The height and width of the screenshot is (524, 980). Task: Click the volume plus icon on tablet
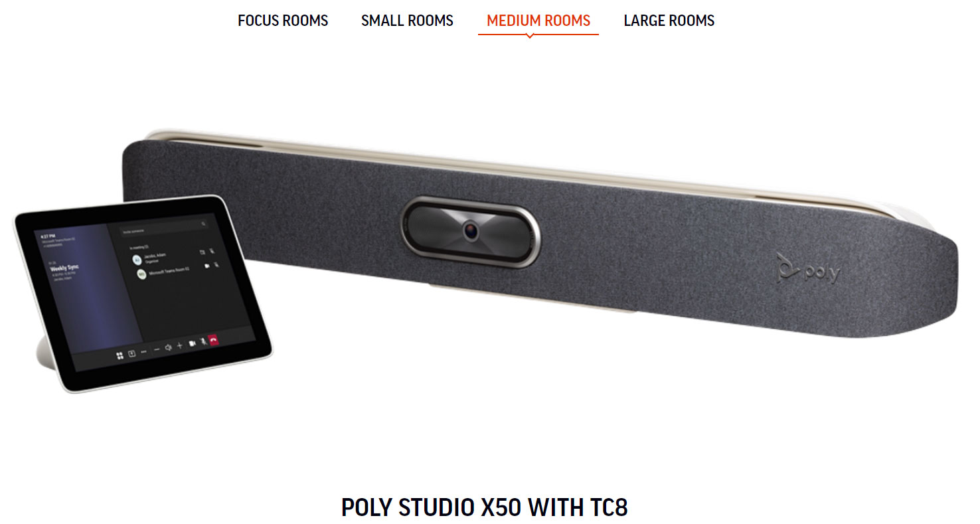click(x=180, y=345)
